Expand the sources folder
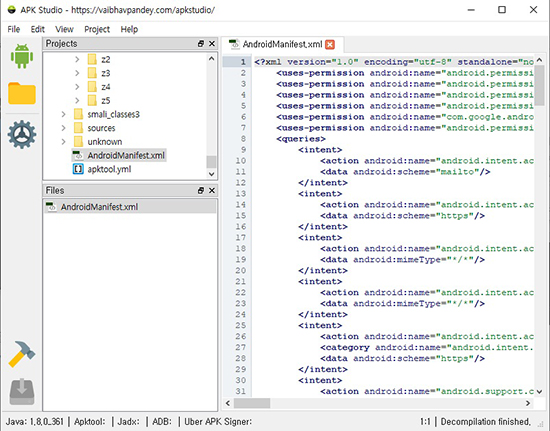The height and width of the screenshot is (431, 550). click(x=63, y=128)
